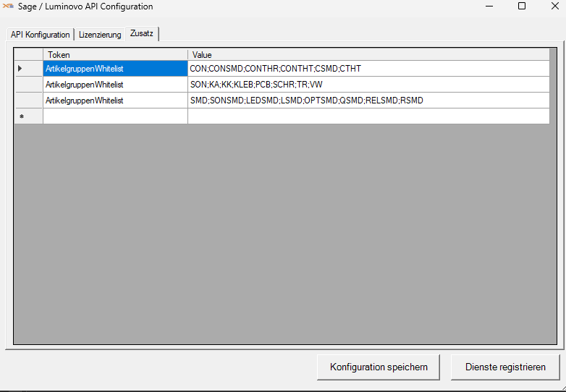Open the Lizenzierung tab
The width and height of the screenshot is (566, 392).
point(100,35)
